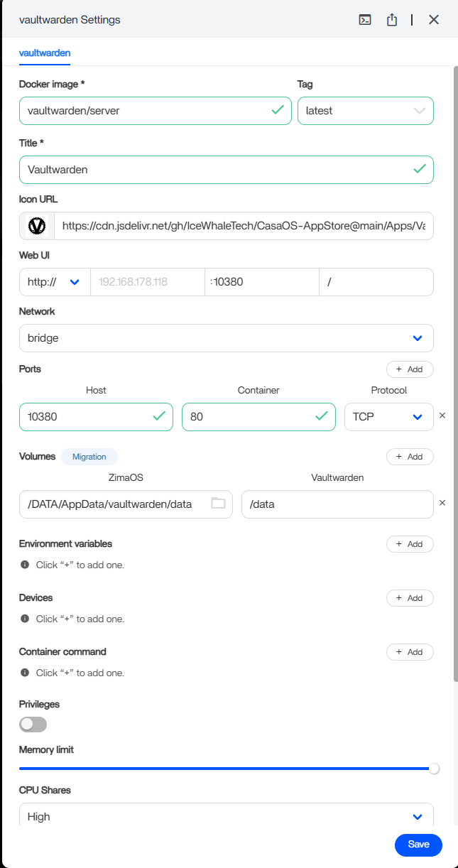Screen dimensions: 458x868
Task: Save the vaultwarden settings
Action: point(418,845)
